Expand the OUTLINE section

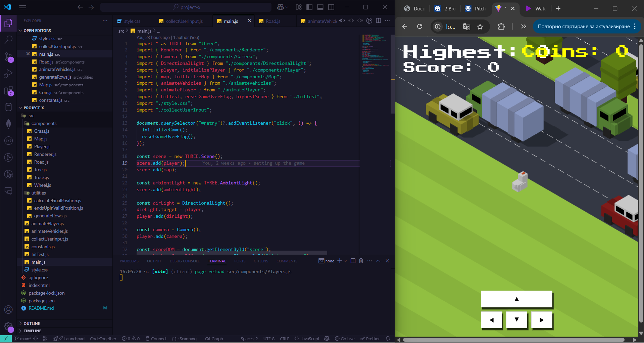[x=32, y=323]
